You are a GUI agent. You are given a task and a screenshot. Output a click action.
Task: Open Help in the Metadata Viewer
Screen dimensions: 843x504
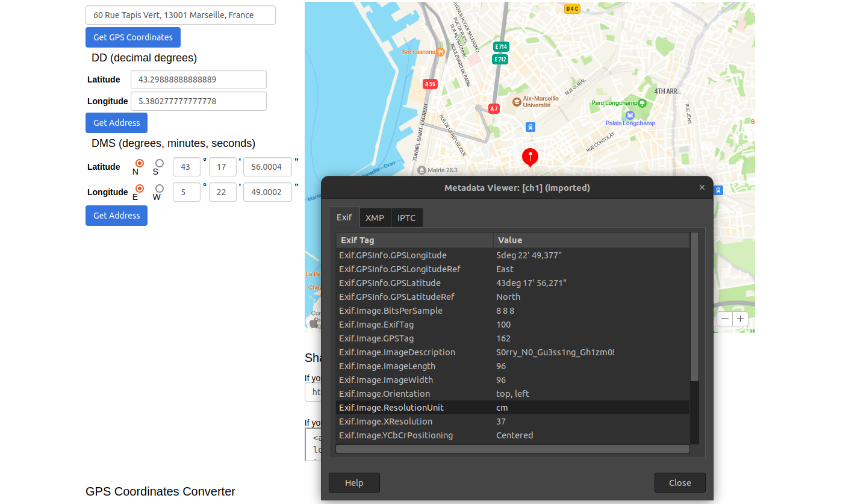point(353,482)
